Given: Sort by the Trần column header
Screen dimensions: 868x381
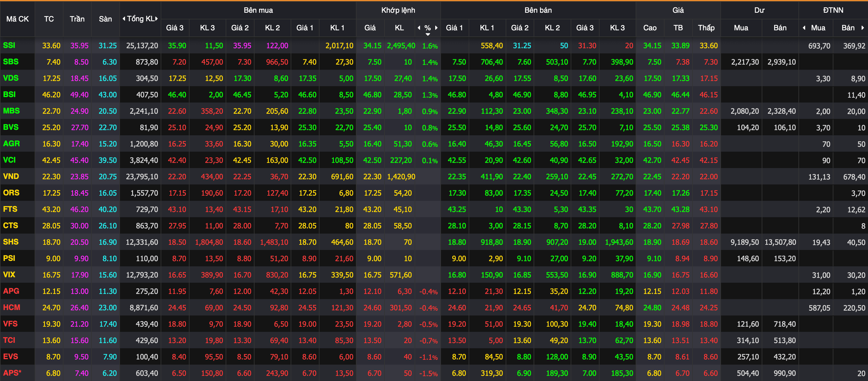Looking at the screenshot, I should pos(77,19).
